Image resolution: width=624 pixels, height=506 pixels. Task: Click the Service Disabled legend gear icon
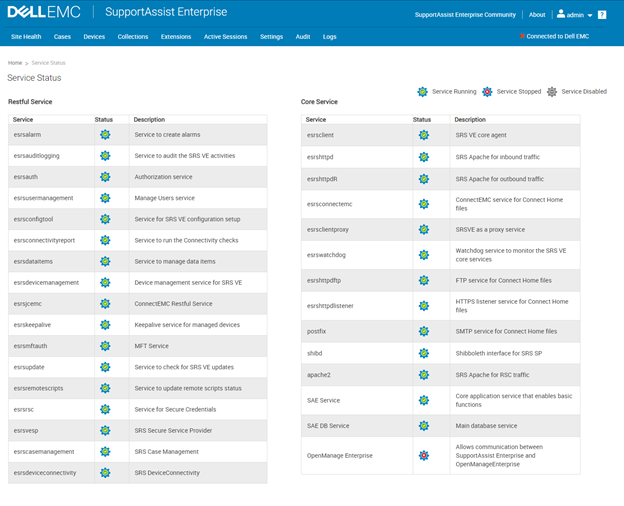552,92
